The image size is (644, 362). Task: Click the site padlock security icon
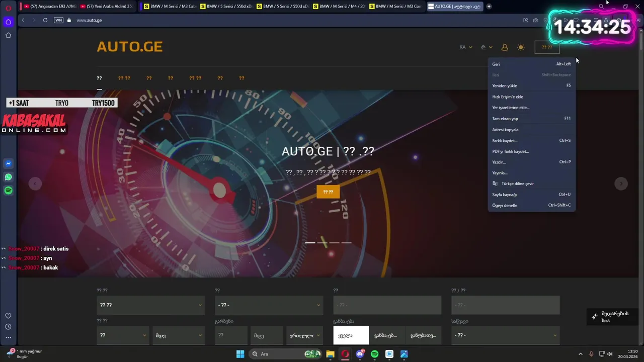click(x=69, y=20)
